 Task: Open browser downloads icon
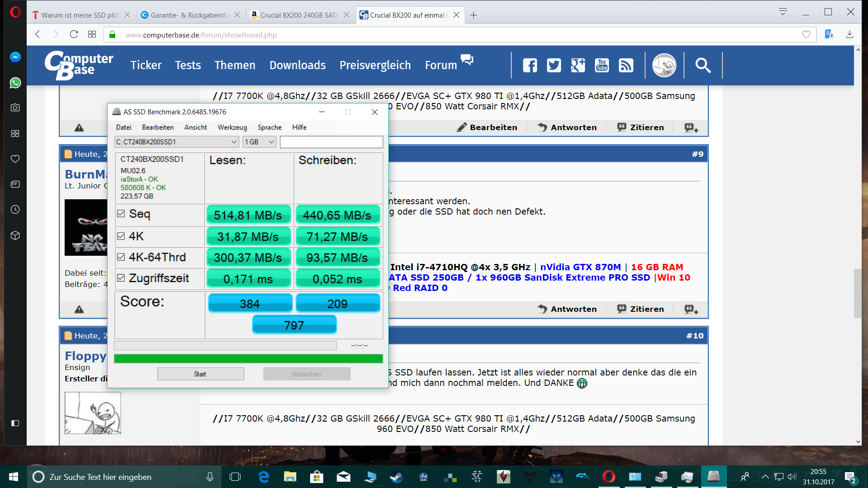pos(849,34)
